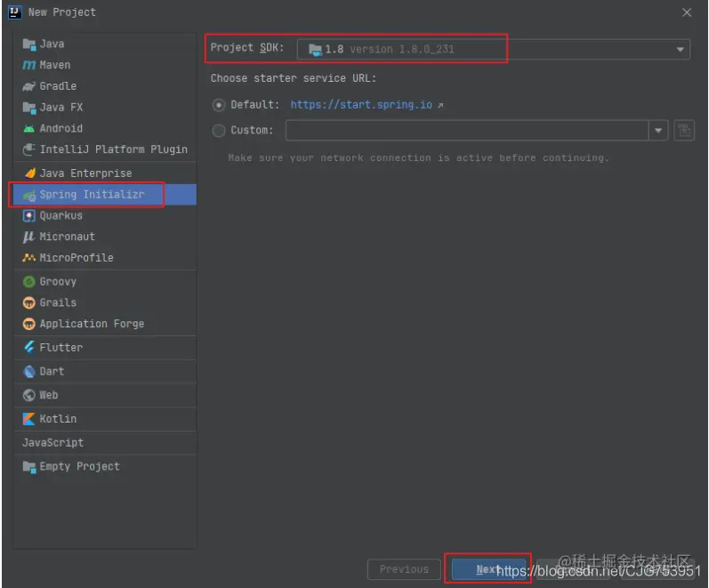Screen dimensions: 709x588
Task: Click the IntelliJ Platform Plugin icon
Action: point(29,149)
